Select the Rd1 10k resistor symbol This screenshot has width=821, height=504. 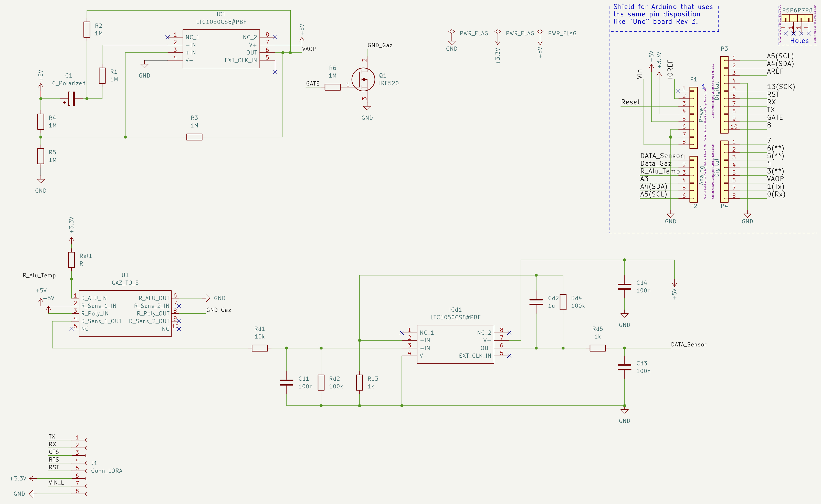click(x=260, y=348)
